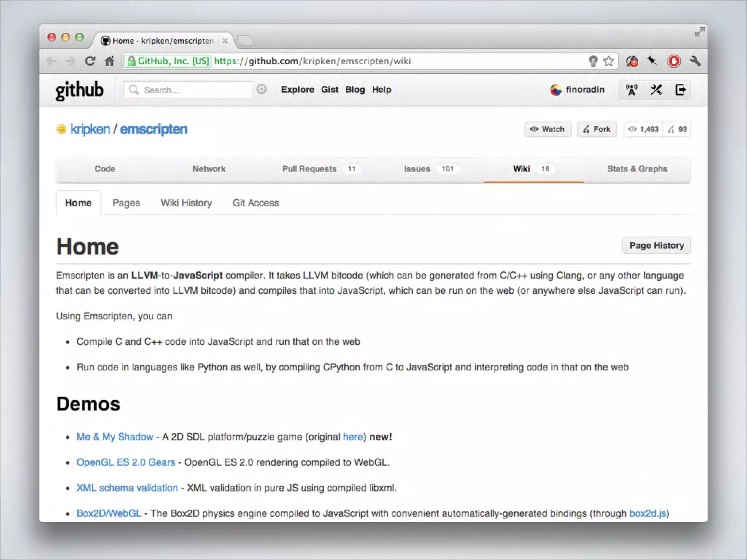Switch to the Issues tab
The height and width of the screenshot is (560, 747).
tap(417, 169)
